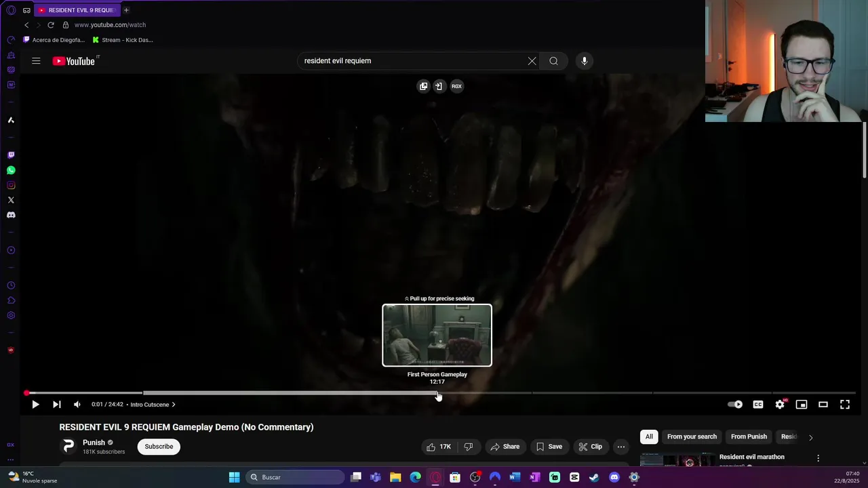868x488 pixels.
Task: Open WhatsApp in Opera sidebar
Action: (x=11, y=170)
